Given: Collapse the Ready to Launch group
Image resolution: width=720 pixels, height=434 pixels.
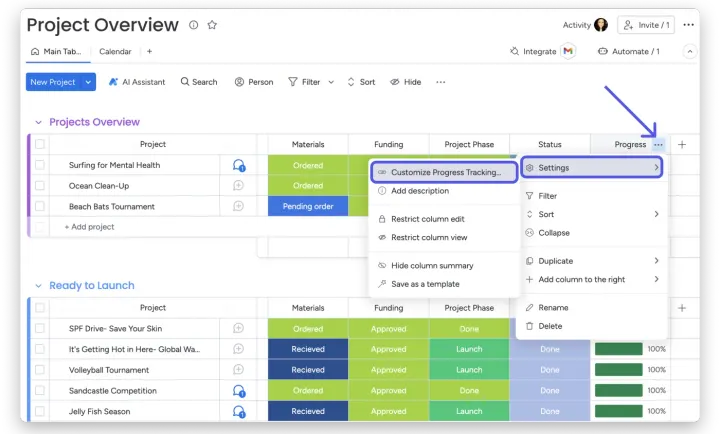Looking at the screenshot, I should point(39,286).
